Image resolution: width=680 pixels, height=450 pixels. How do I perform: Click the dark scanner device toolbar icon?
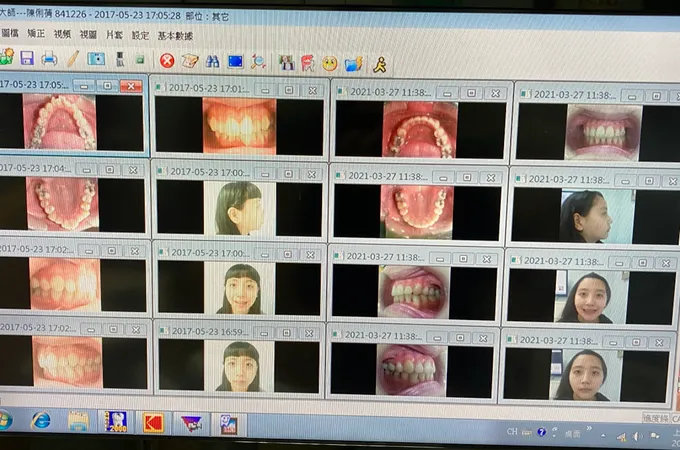click(x=120, y=59)
